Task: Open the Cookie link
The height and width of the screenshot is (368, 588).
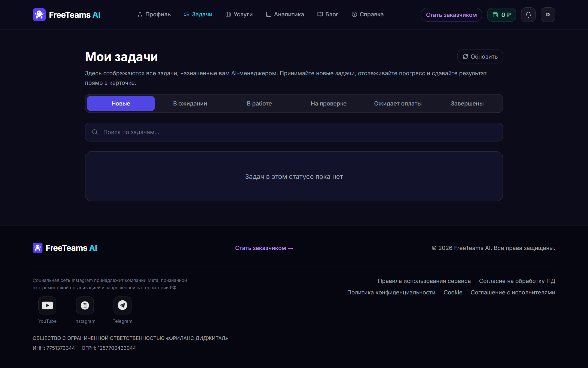Action: click(x=453, y=292)
